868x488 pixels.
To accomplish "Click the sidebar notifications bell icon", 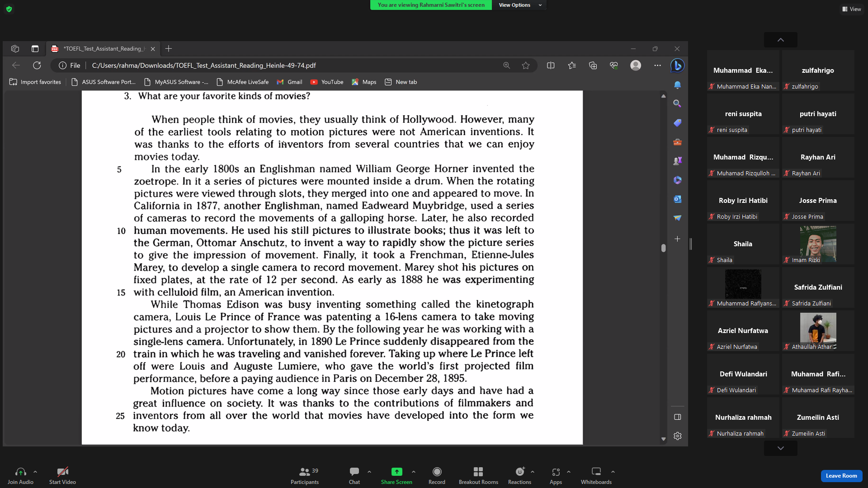I will pos(677,85).
